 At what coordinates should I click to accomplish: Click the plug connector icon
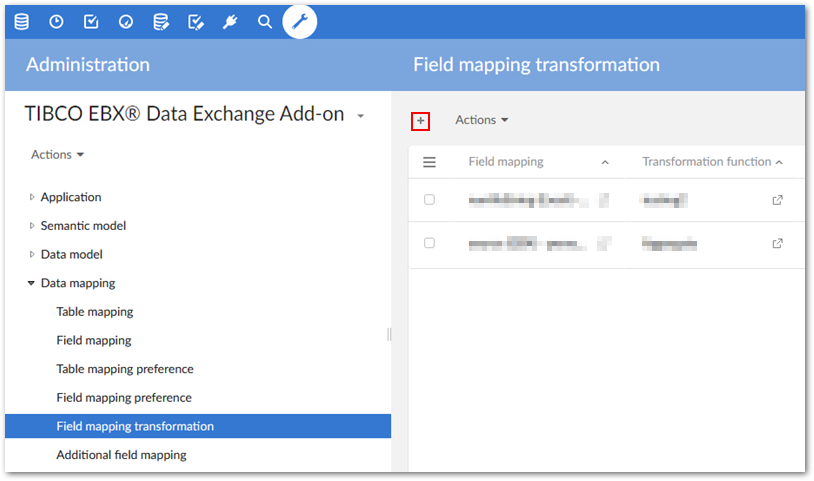230,21
